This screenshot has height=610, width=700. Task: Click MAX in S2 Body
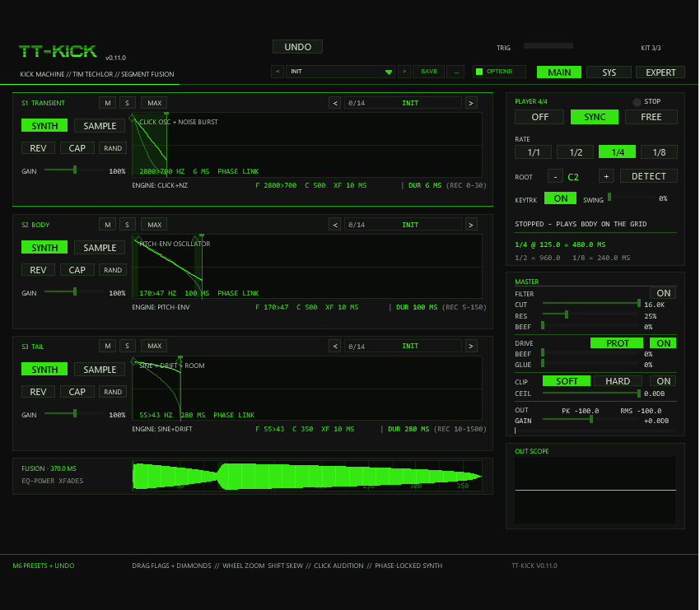155,225
